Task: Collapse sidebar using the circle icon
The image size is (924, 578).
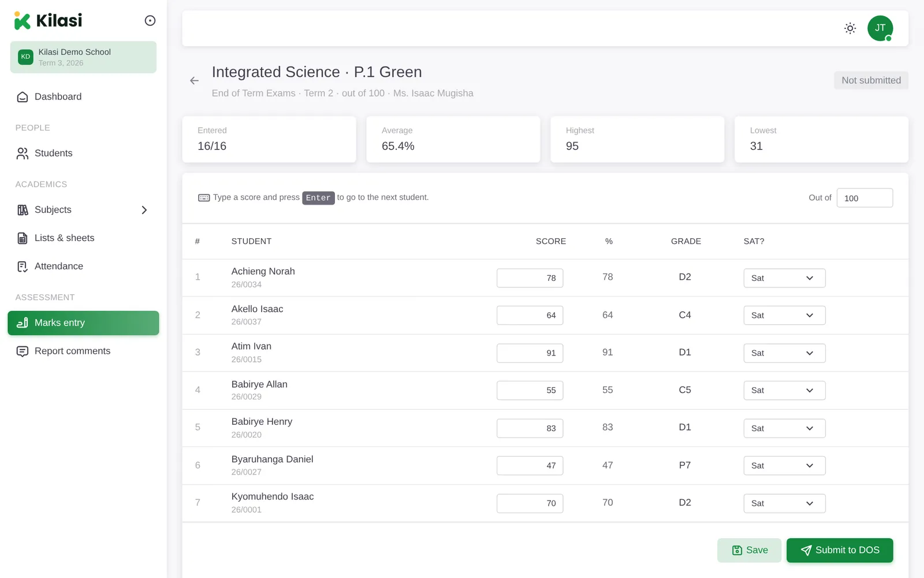Action: 150,21
